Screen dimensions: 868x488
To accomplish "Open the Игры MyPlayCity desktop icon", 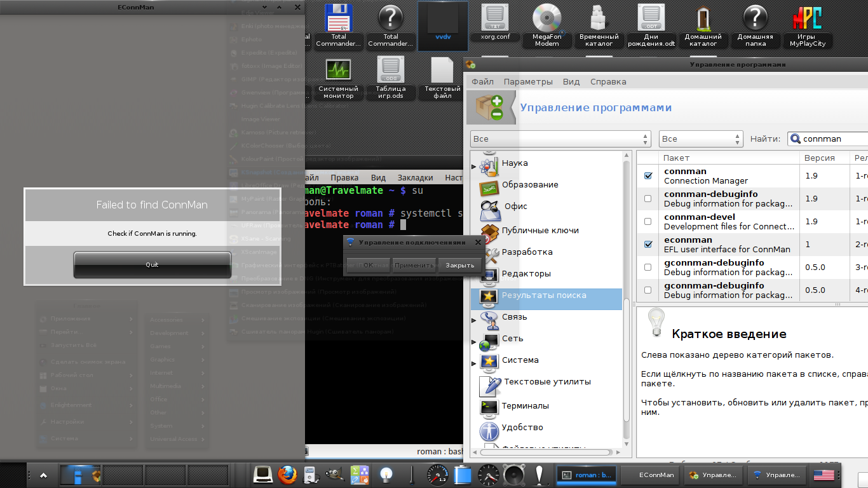I will pyautogui.click(x=807, y=18).
